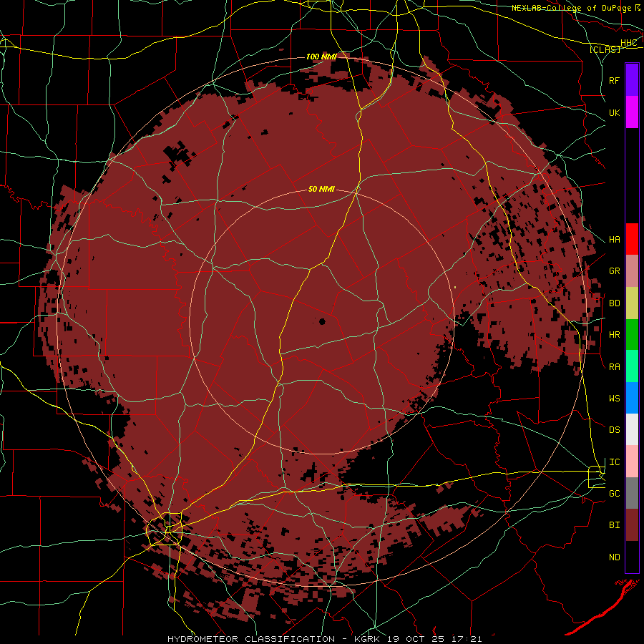644x644 pixels.
Task: Pick the RA light-green legend swatch
Action: pyautogui.click(x=632, y=366)
